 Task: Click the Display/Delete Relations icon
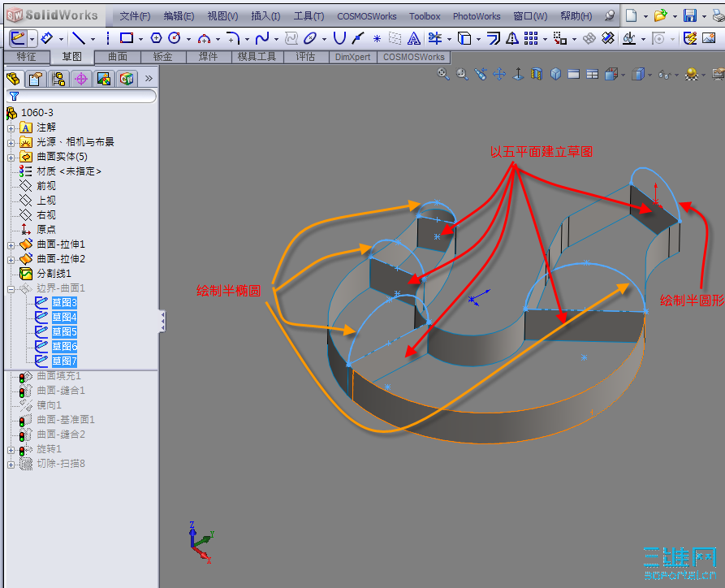pyautogui.click(x=628, y=38)
